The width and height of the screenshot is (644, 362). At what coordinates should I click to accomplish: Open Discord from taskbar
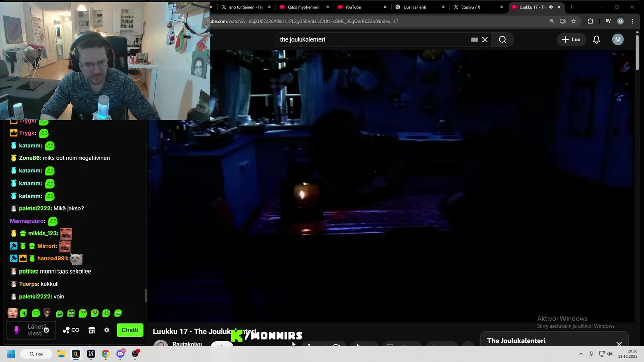[x=120, y=354]
